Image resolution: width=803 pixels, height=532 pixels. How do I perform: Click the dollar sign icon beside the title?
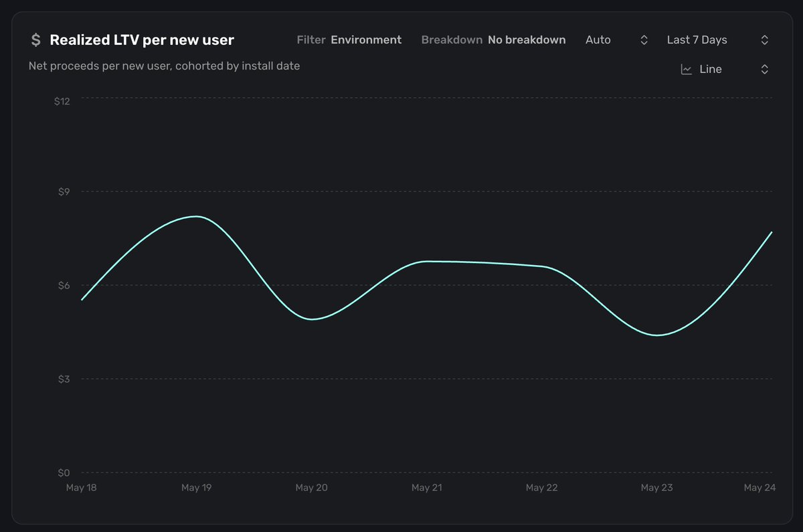click(x=35, y=40)
